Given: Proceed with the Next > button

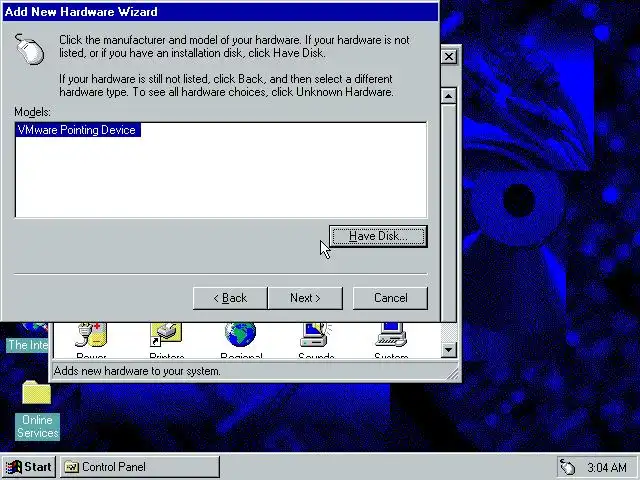Looking at the screenshot, I should click(x=305, y=298).
